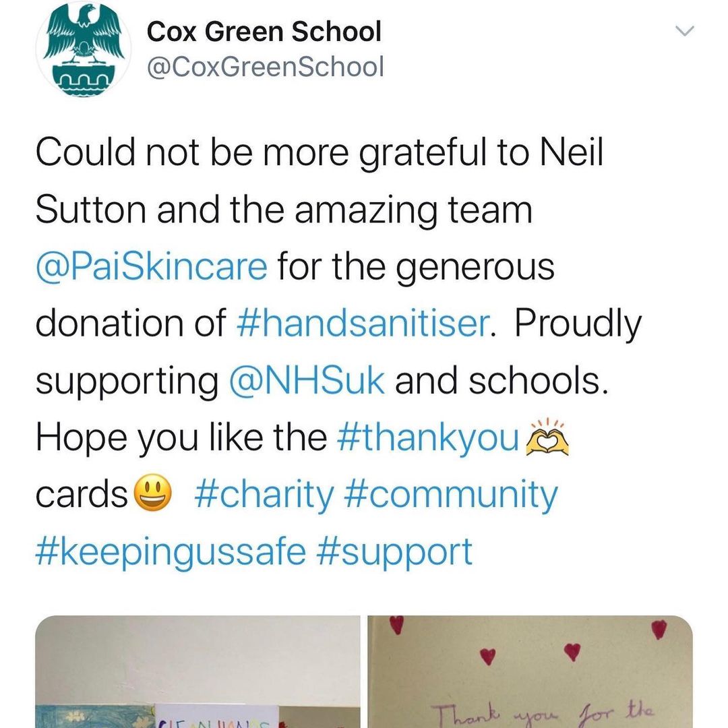Open the @NHSuk mention
This screenshot has width=728, height=728.
[x=307, y=380]
